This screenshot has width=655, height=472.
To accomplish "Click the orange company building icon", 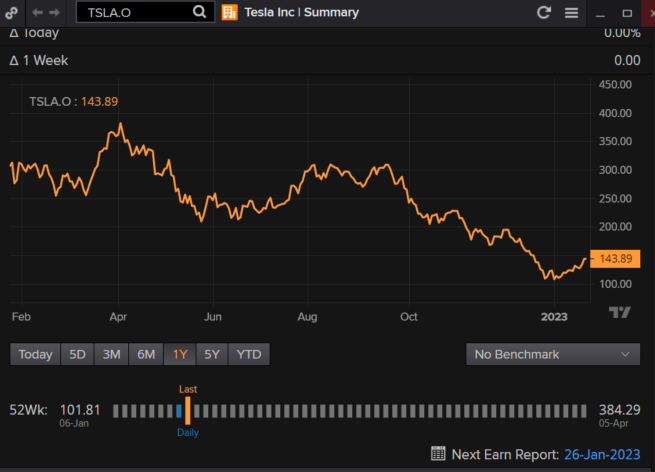I will tap(229, 13).
